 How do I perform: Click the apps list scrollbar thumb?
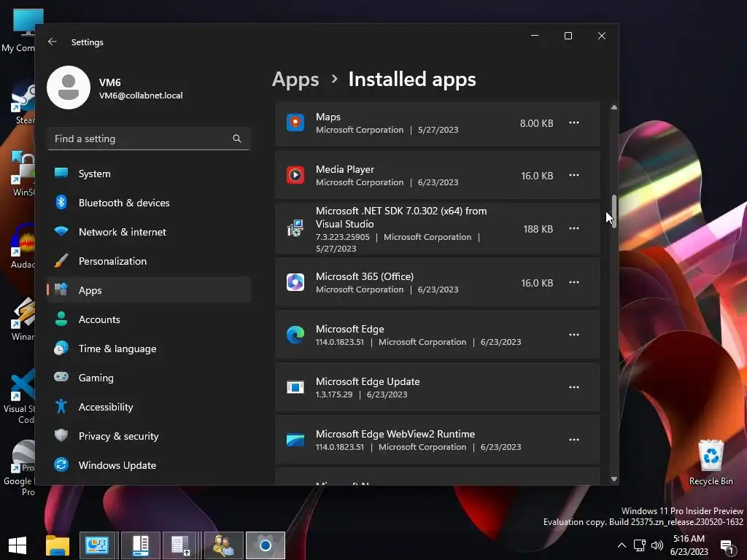[x=614, y=211]
